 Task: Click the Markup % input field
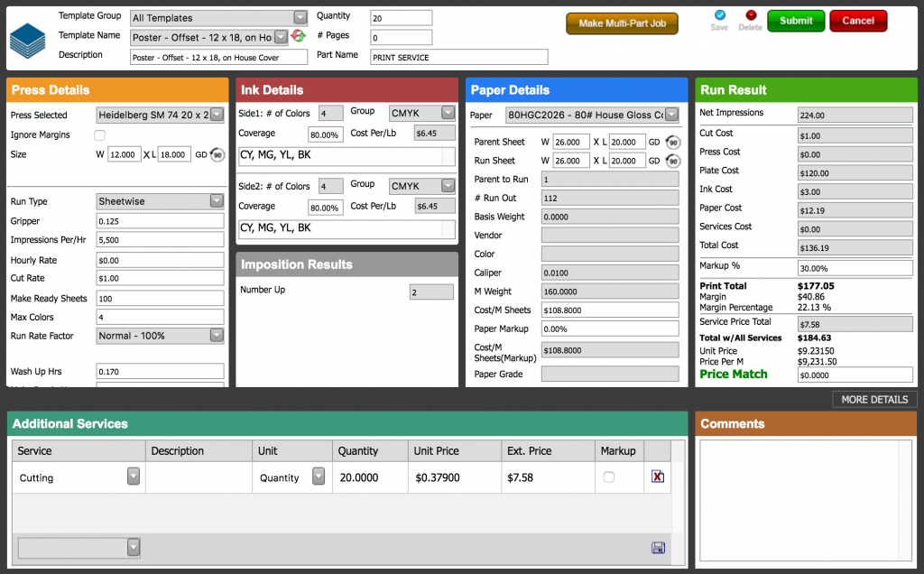tap(855, 268)
